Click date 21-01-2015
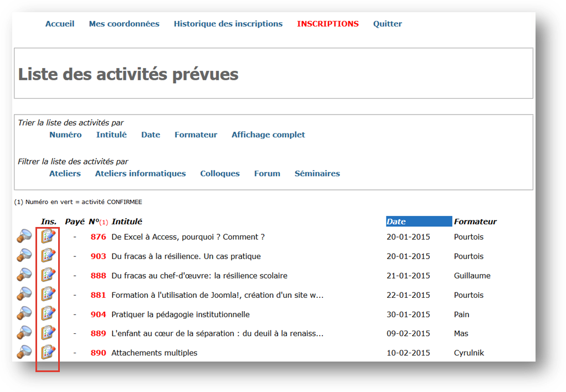The width and height of the screenshot is (566, 392). 408,276
